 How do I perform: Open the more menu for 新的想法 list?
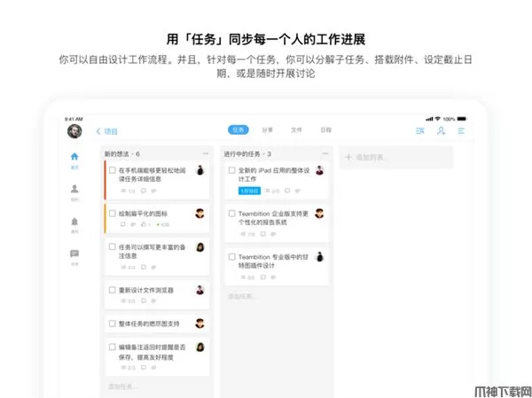tap(206, 153)
